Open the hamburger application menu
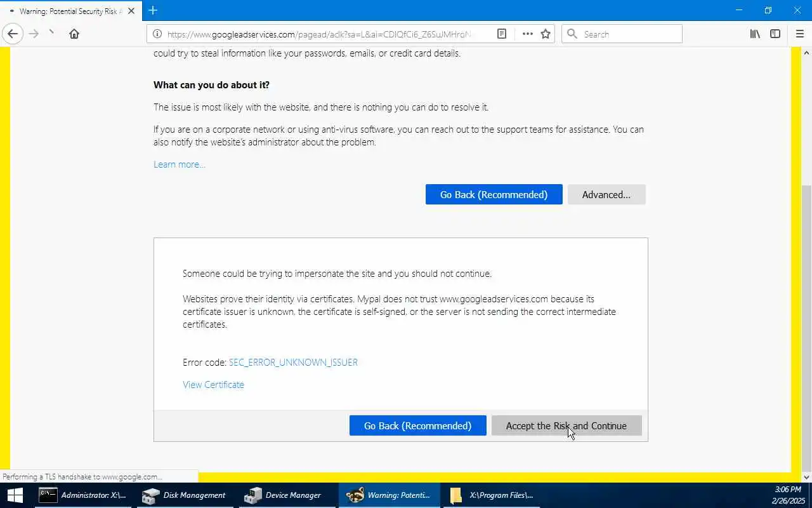 [x=799, y=34]
